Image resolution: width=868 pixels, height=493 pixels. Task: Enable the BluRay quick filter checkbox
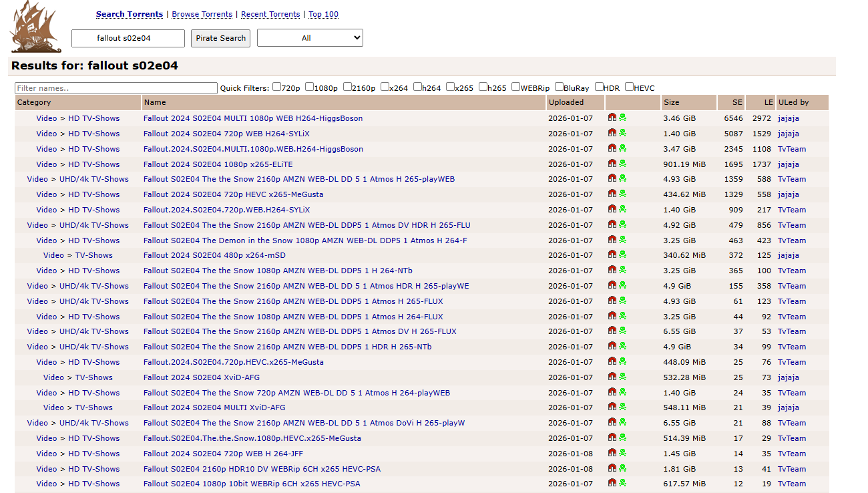pos(559,87)
